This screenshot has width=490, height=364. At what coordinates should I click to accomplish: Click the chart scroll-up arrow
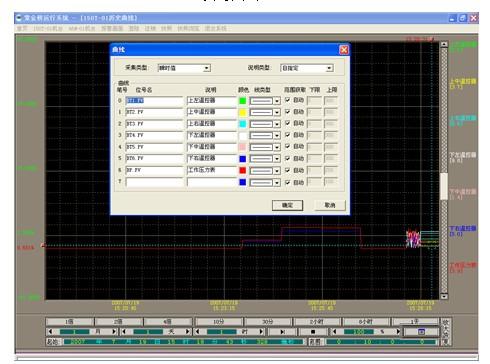tap(444, 44)
